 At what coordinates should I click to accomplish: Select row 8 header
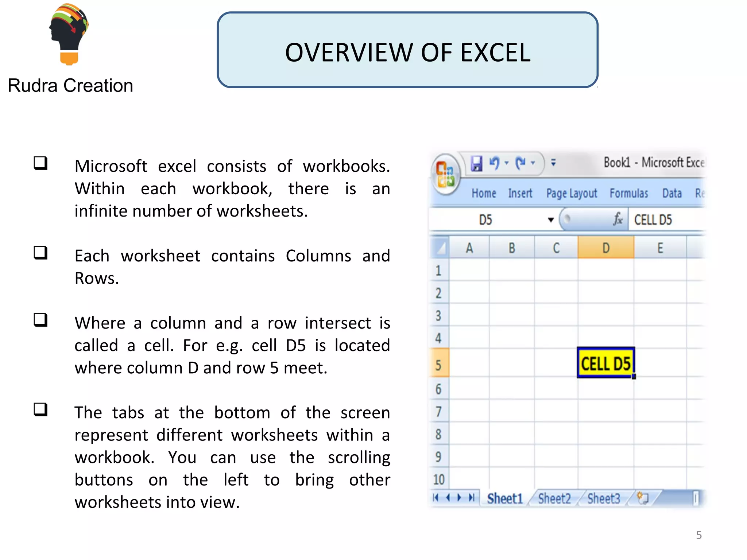coord(439,434)
